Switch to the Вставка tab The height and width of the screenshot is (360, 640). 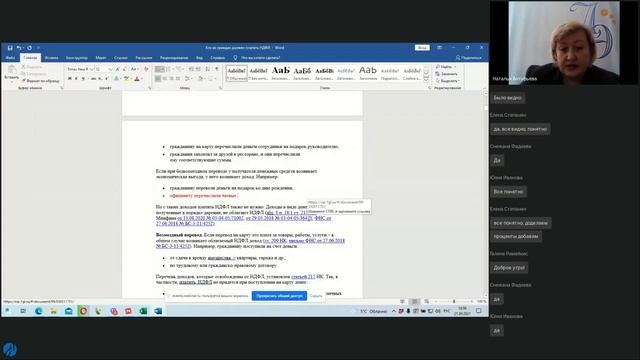click(51, 58)
